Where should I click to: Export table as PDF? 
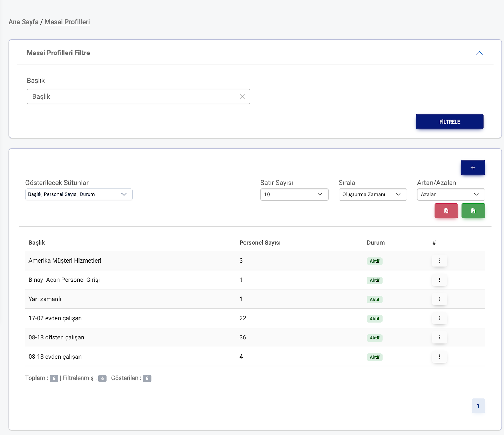446,211
